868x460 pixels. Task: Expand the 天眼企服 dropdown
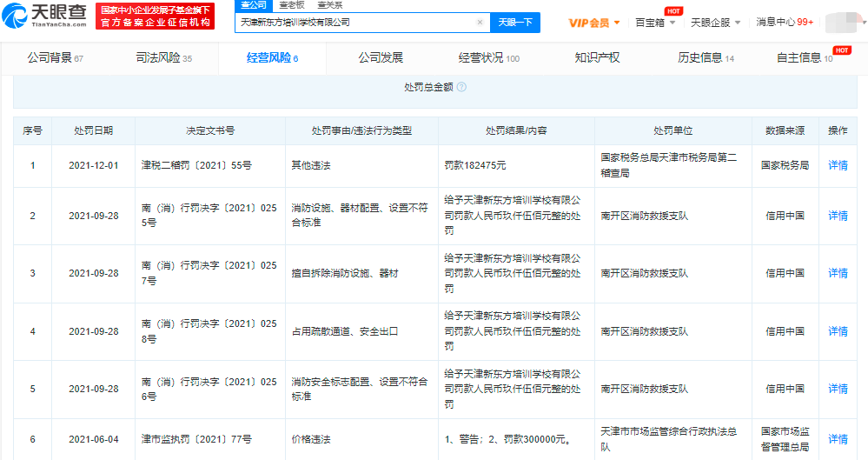coord(715,23)
